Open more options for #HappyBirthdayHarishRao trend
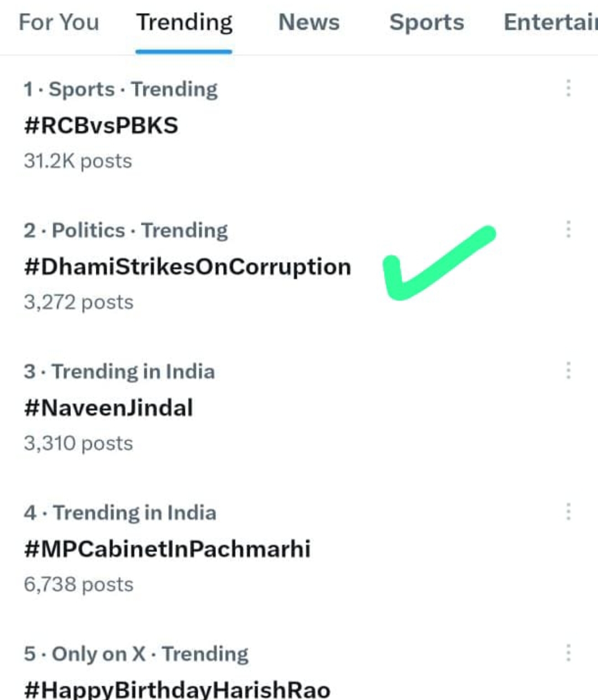Viewport: 598px width, 700px height. (x=568, y=653)
